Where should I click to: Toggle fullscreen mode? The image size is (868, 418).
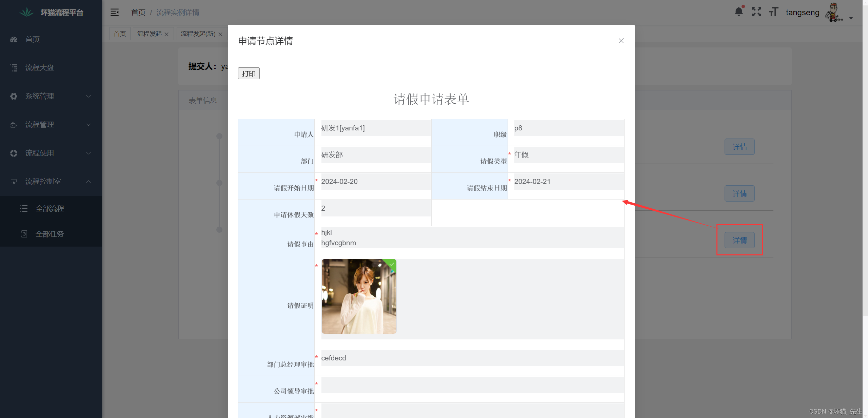(756, 12)
